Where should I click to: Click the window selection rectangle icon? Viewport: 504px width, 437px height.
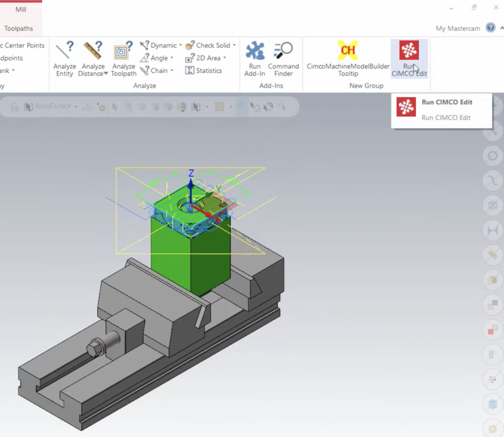coord(220,107)
